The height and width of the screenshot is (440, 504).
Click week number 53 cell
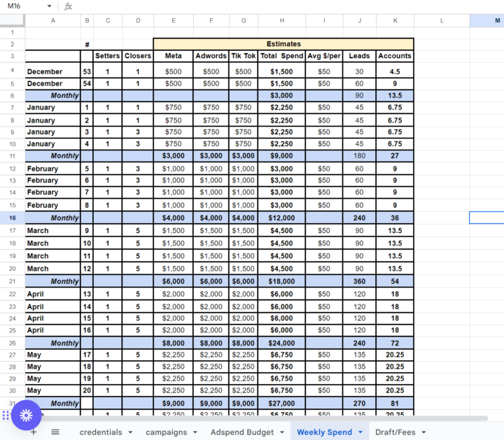[87, 71]
